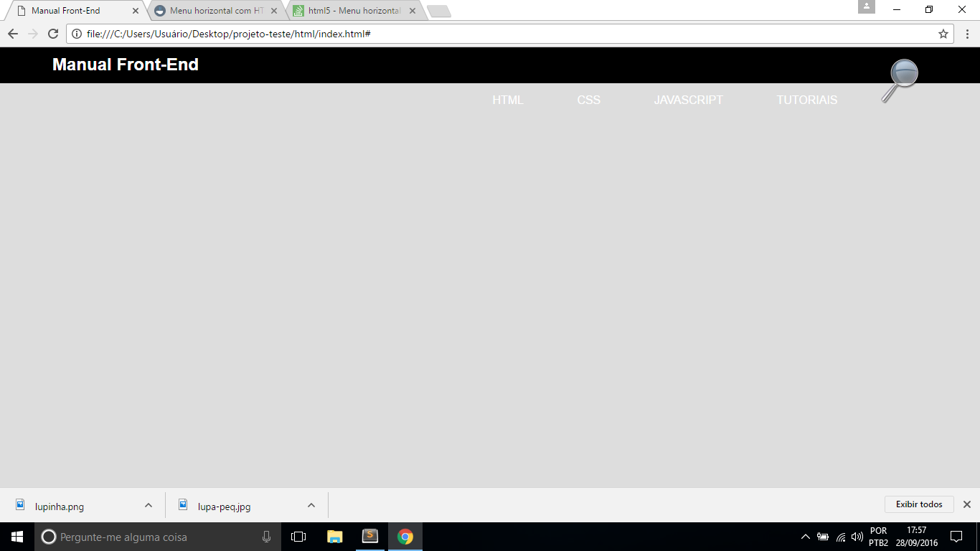Click the Task View taskbar icon
The image size is (980, 551).
tap(298, 537)
